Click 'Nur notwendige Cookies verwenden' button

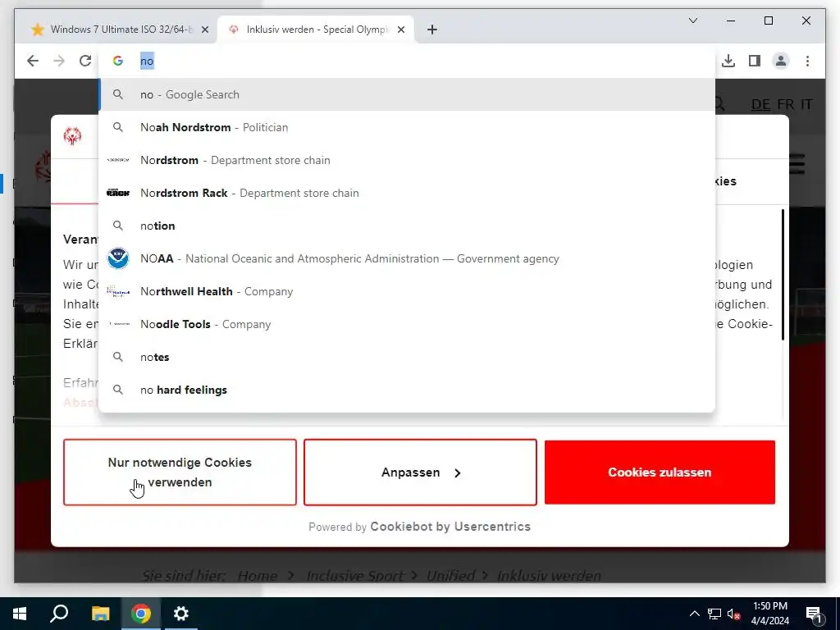point(180,472)
